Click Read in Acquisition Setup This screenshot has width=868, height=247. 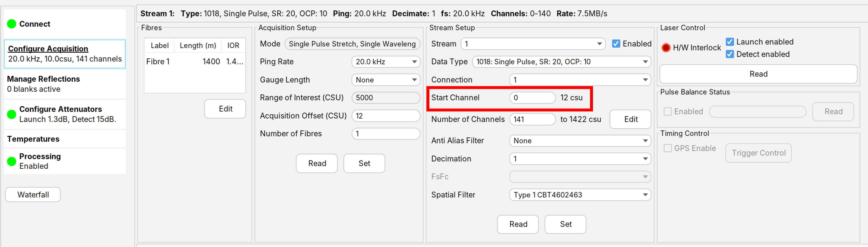(x=316, y=163)
